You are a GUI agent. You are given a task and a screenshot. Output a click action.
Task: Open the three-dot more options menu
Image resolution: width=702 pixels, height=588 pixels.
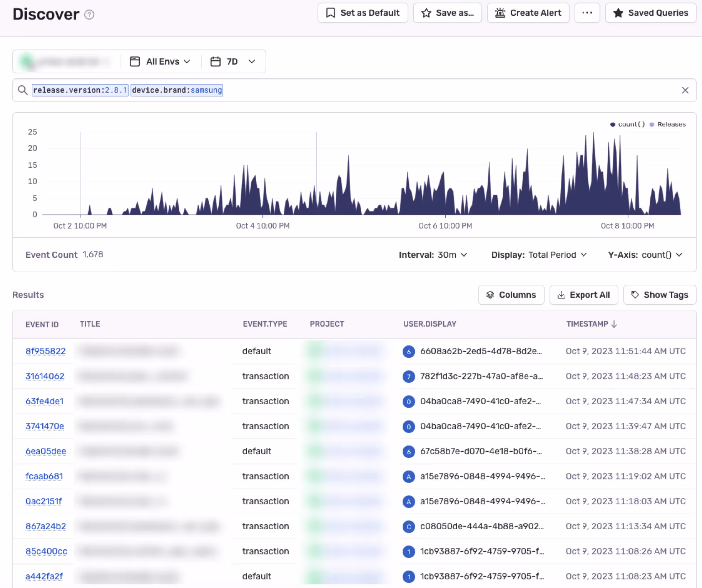pos(587,13)
